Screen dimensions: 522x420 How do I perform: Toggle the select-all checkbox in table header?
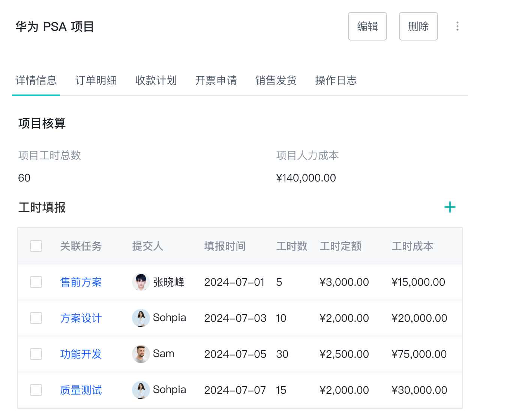[36, 246]
